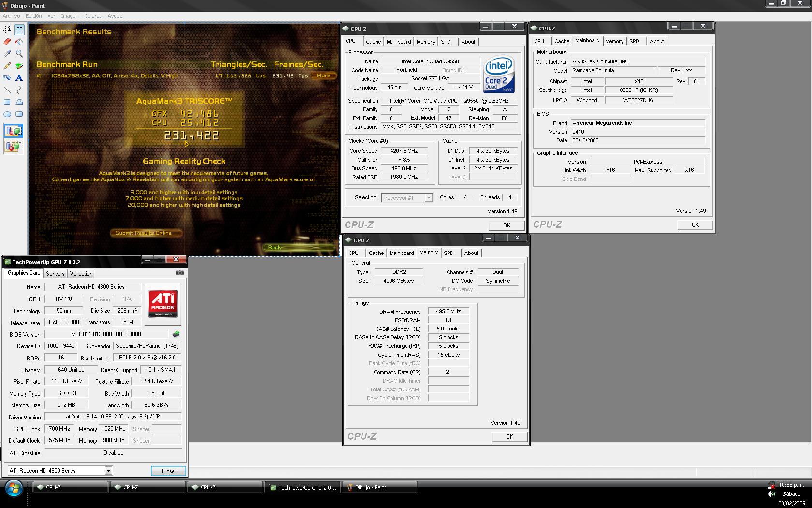Open the Cache tab in CPU-Z processor window
The image size is (812, 508).
click(x=374, y=42)
